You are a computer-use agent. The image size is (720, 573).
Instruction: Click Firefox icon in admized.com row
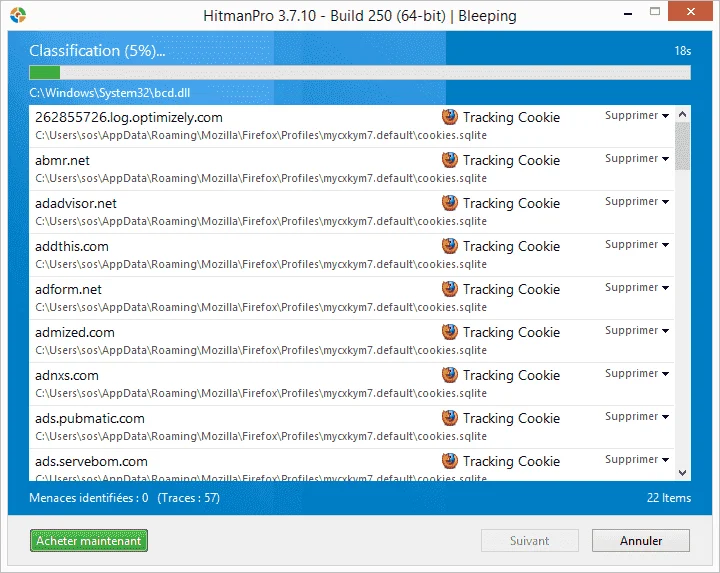450,332
